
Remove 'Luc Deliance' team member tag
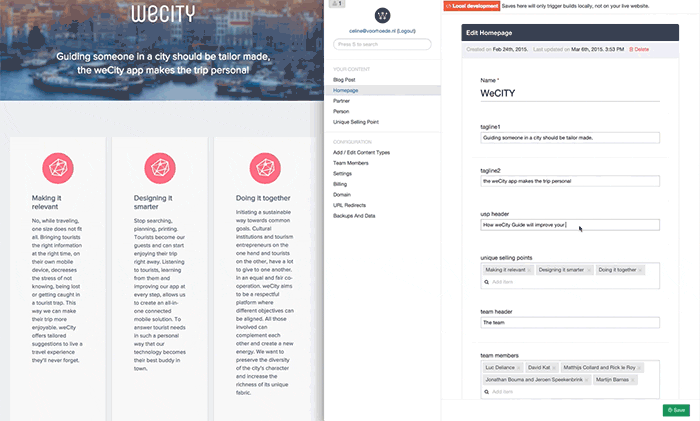518,368
